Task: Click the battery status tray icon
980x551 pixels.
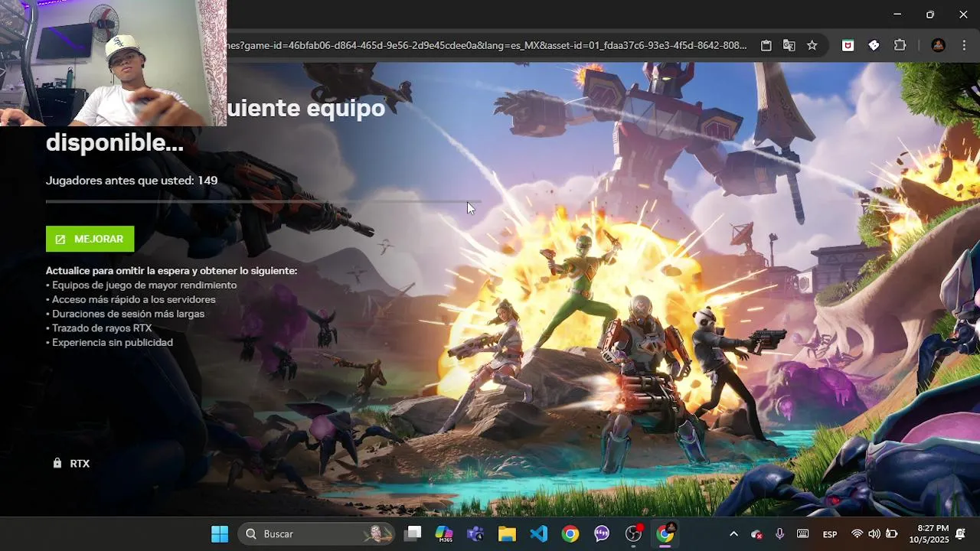Action: pyautogui.click(x=892, y=534)
